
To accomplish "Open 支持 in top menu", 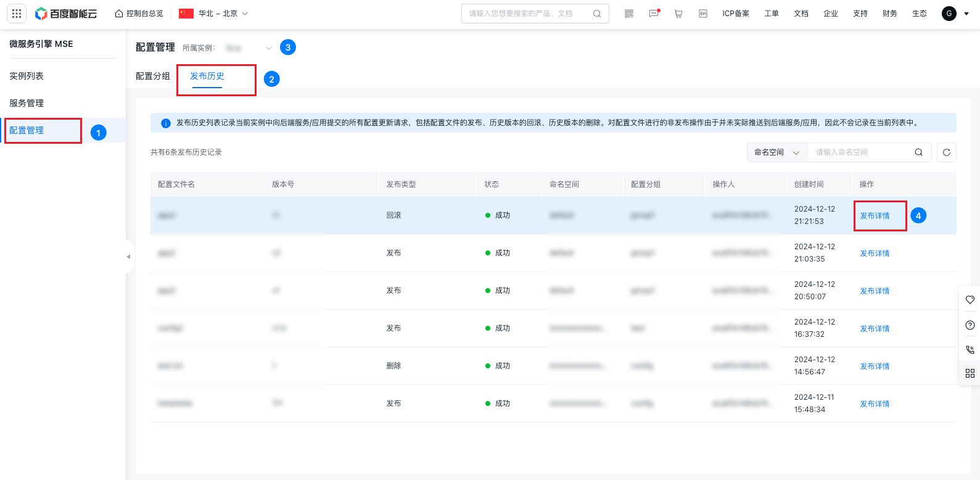I will click(860, 14).
